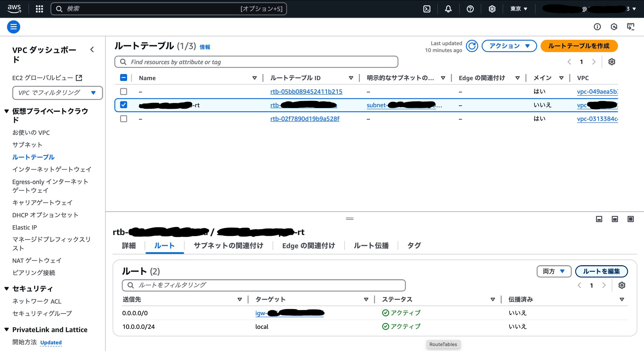Open the help question mark icon
Image resolution: width=644 pixels, height=351 pixels.
[470, 9]
